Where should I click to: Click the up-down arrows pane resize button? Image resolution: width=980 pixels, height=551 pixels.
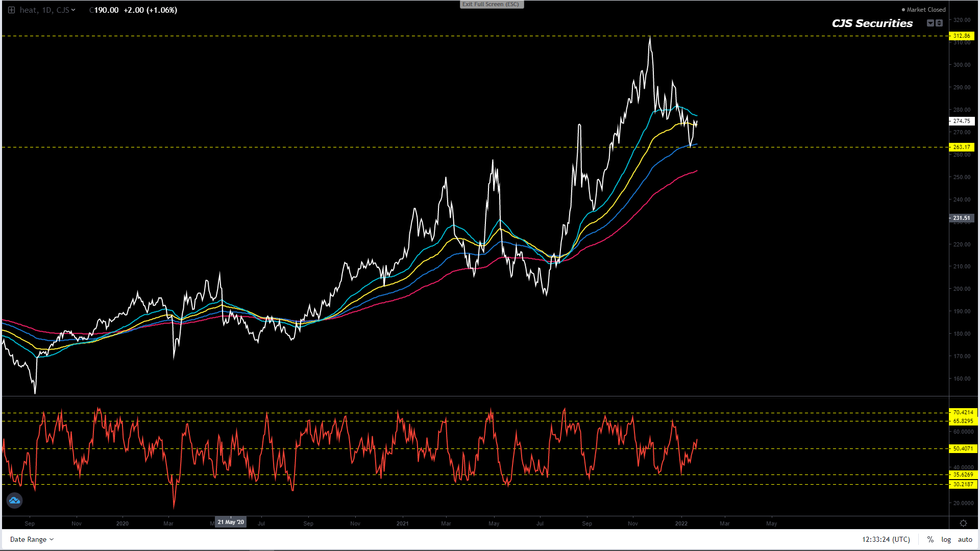[x=939, y=23]
